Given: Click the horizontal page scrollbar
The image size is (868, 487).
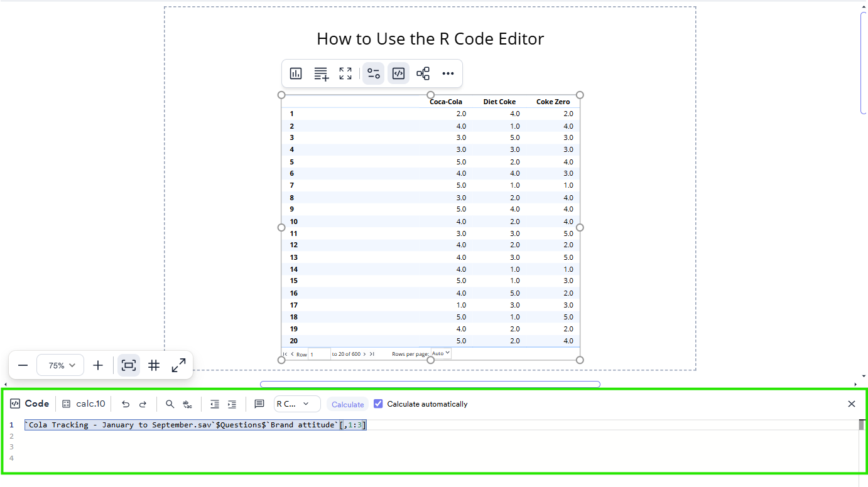Looking at the screenshot, I should tap(430, 384).
